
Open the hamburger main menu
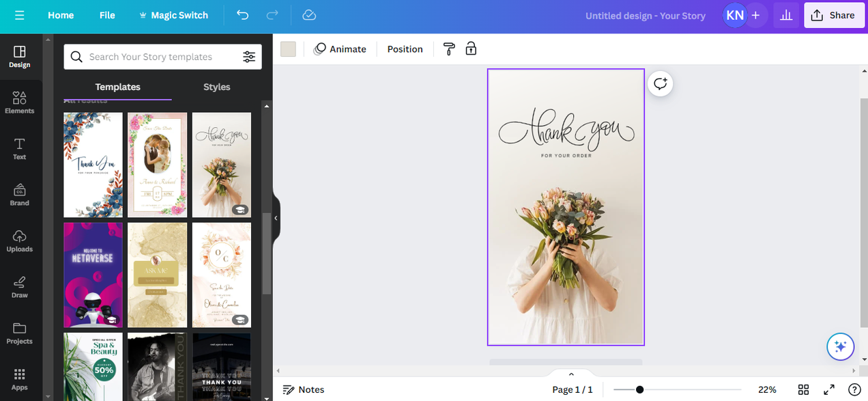[19, 15]
